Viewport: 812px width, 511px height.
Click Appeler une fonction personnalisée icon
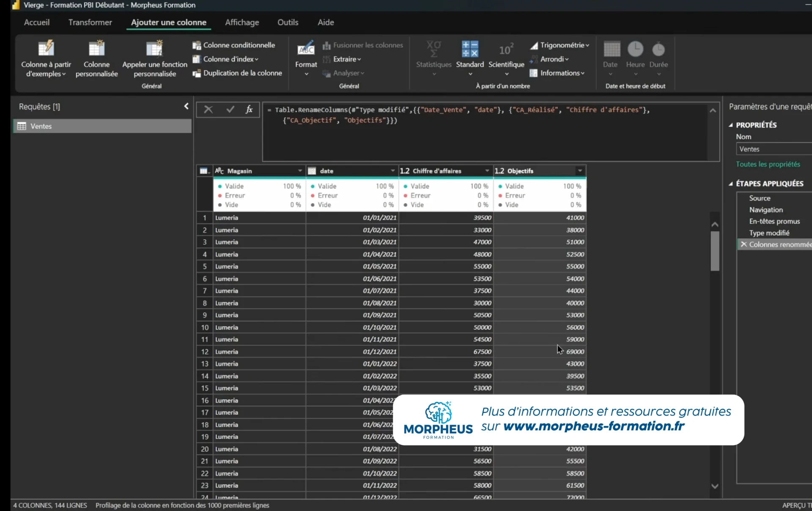click(154, 48)
